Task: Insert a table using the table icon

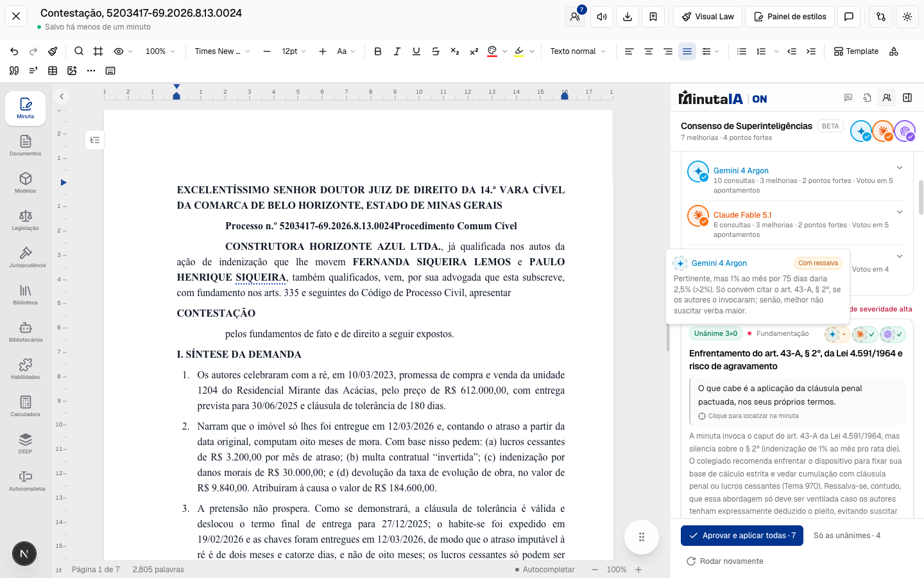Action: (x=53, y=71)
